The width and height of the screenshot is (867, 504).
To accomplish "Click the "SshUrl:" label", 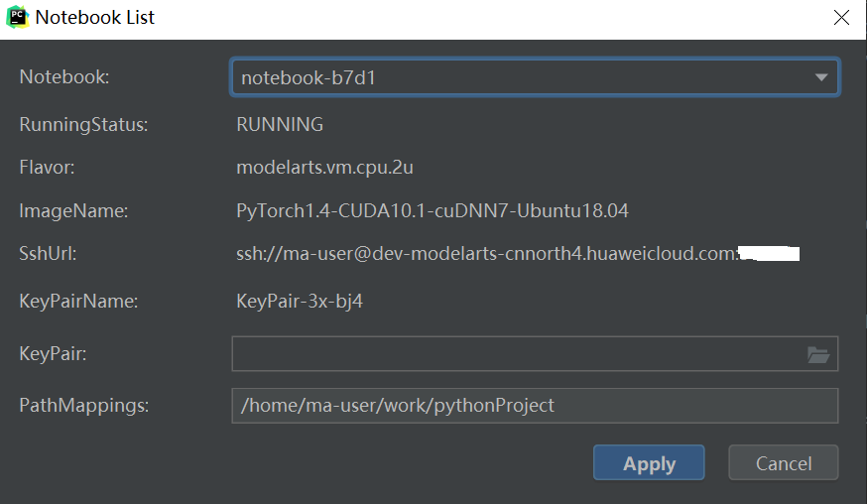I will pos(49,254).
